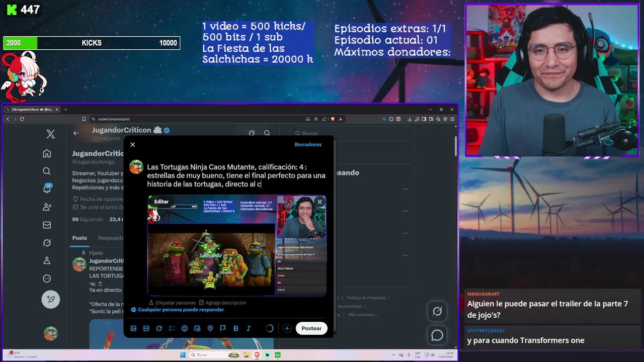Open Windows Start menu

tap(183, 355)
